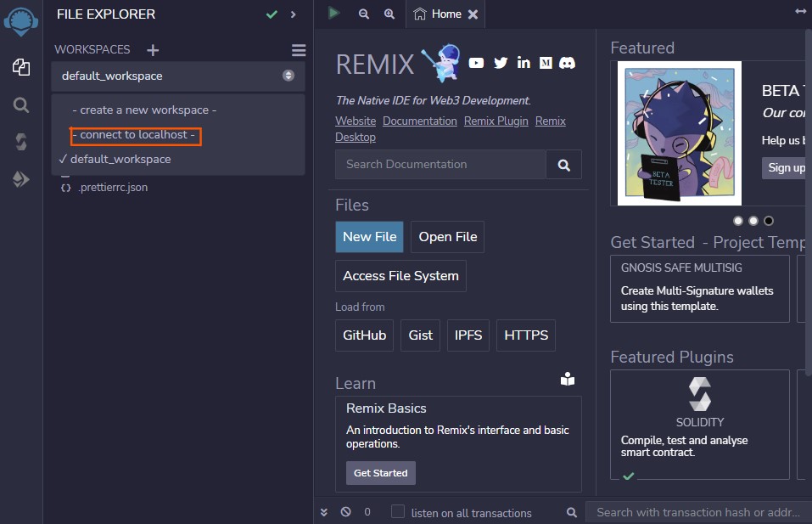This screenshot has height=524, width=812.
Task: Select '- create a new workspace -' option
Action: click(x=144, y=110)
